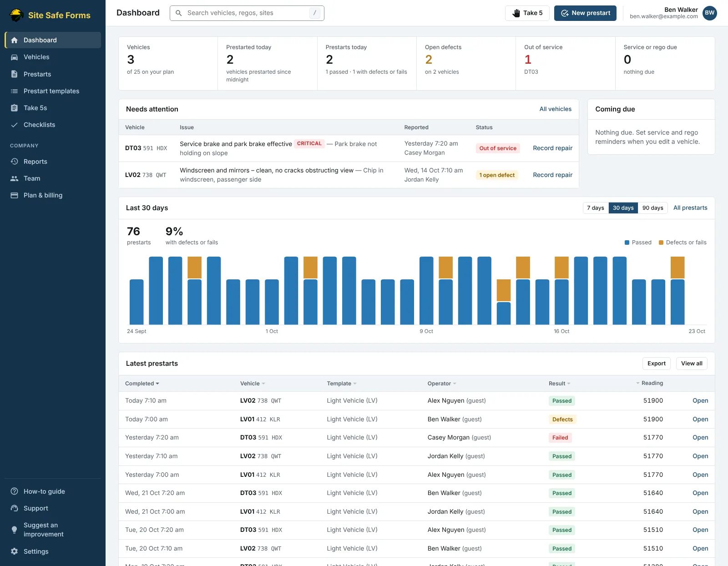Click the Suggest an improvement lightbulb icon
This screenshot has height=566, width=728.
15,530
